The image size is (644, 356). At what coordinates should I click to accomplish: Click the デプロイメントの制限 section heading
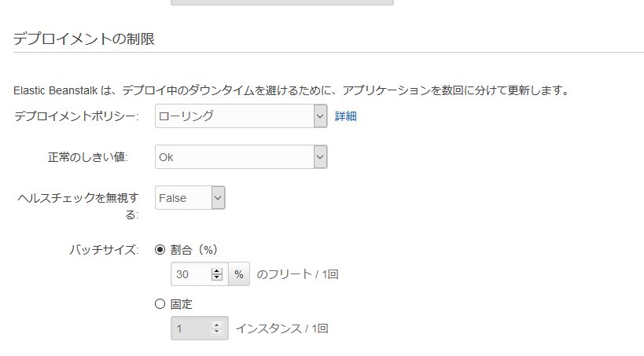pyautogui.click(x=83, y=39)
